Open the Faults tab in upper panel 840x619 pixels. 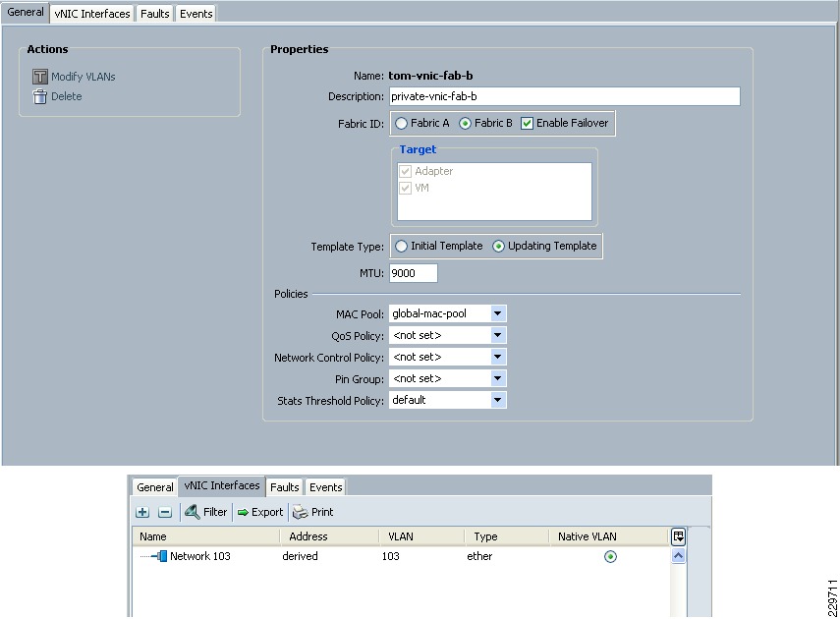(155, 14)
